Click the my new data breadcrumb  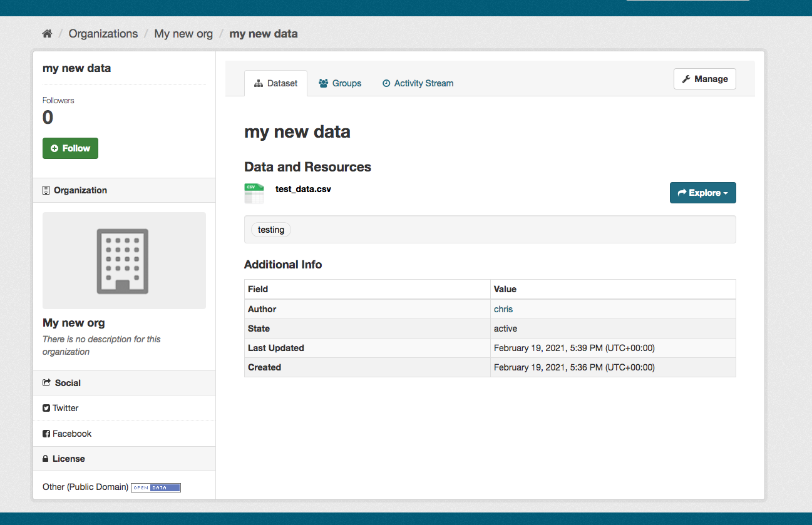(264, 34)
